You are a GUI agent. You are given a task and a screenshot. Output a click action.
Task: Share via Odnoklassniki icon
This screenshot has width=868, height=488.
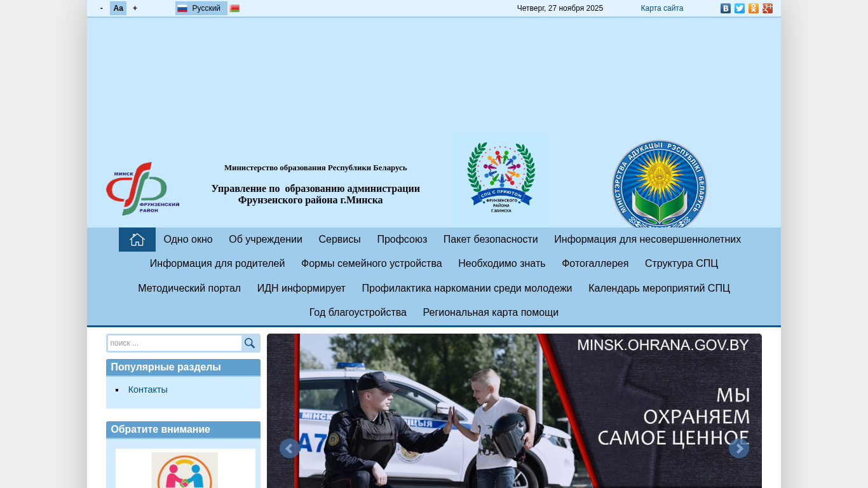tap(753, 8)
